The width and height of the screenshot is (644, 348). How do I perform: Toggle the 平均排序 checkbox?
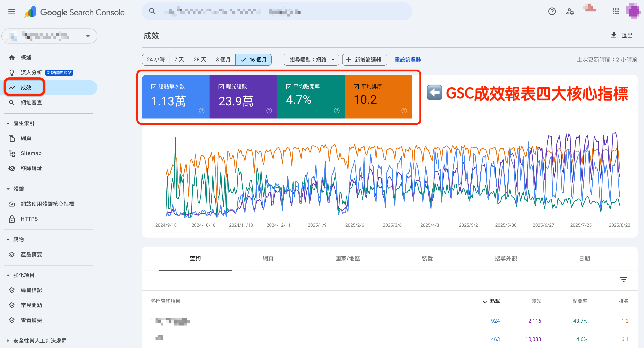coord(356,86)
